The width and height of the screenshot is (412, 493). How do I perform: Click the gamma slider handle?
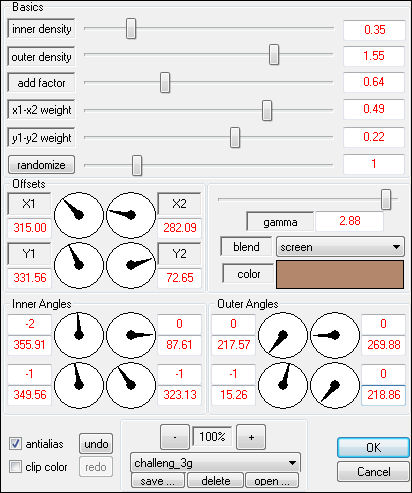click(x=386, y=199)
